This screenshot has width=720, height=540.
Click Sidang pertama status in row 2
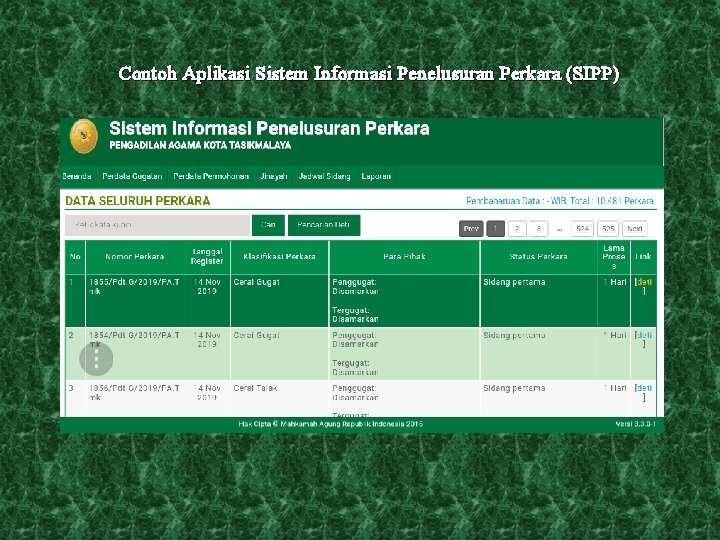click(514, 336)
